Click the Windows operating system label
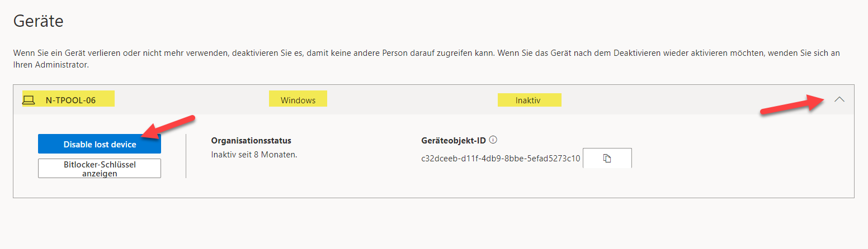The image size is (868, 249). (x=298, y=100)
